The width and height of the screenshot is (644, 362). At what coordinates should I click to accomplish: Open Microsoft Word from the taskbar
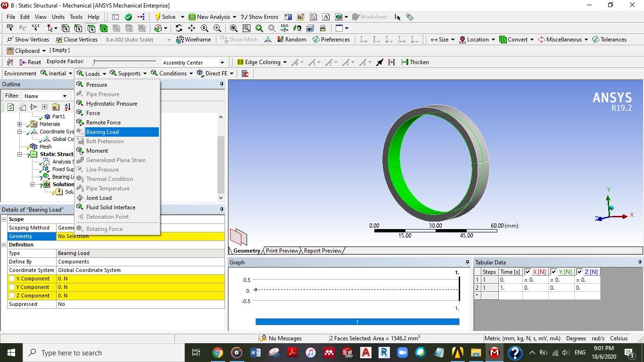(x=255, y=353)
